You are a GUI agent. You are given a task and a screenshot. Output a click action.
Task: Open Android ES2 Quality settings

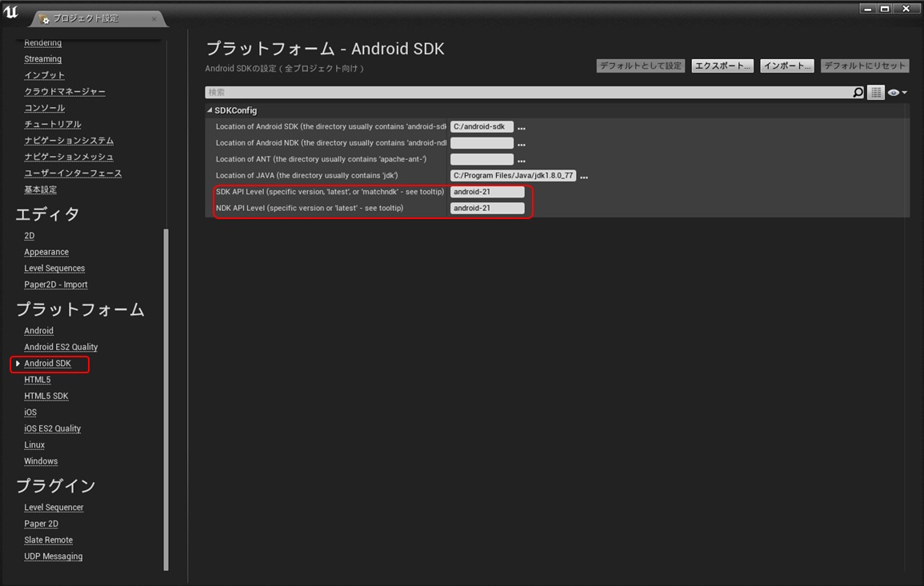click(61, 347)
